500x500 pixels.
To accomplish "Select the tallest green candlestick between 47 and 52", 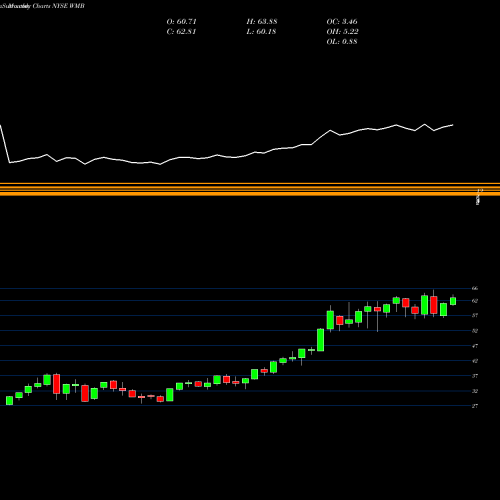I will tap(320, 340).
